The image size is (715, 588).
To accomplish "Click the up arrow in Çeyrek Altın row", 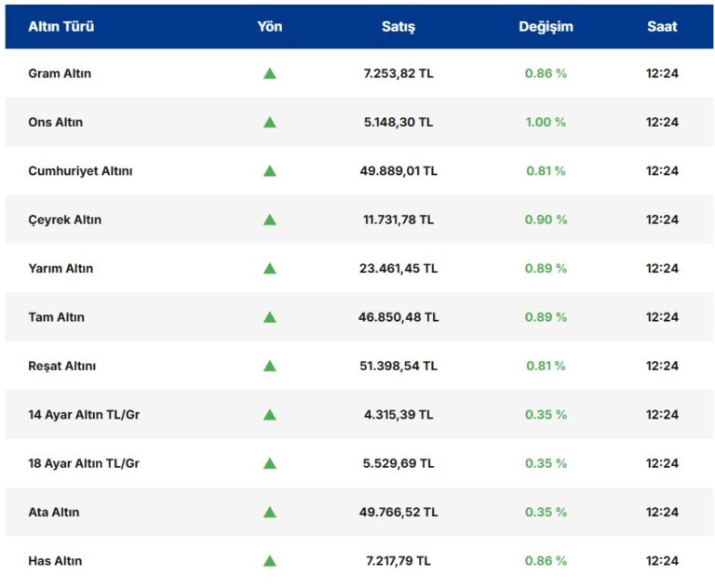I will pos(269,220).
